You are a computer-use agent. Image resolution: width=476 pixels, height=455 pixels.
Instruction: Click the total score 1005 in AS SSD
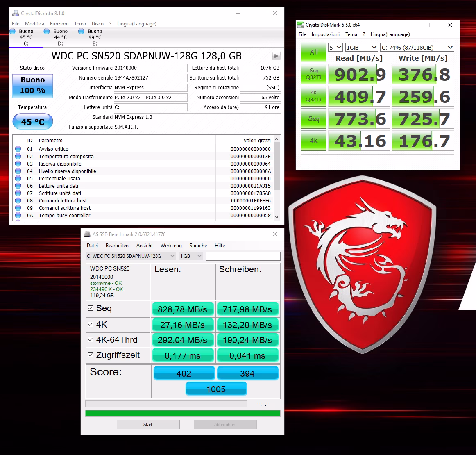pyautogui.click(x=216, y=389)
